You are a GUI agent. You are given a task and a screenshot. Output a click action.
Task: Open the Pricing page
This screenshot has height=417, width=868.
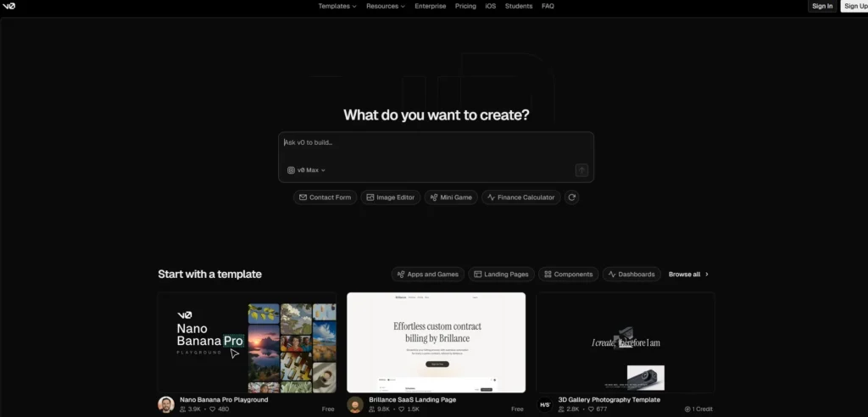coord(465,6)
